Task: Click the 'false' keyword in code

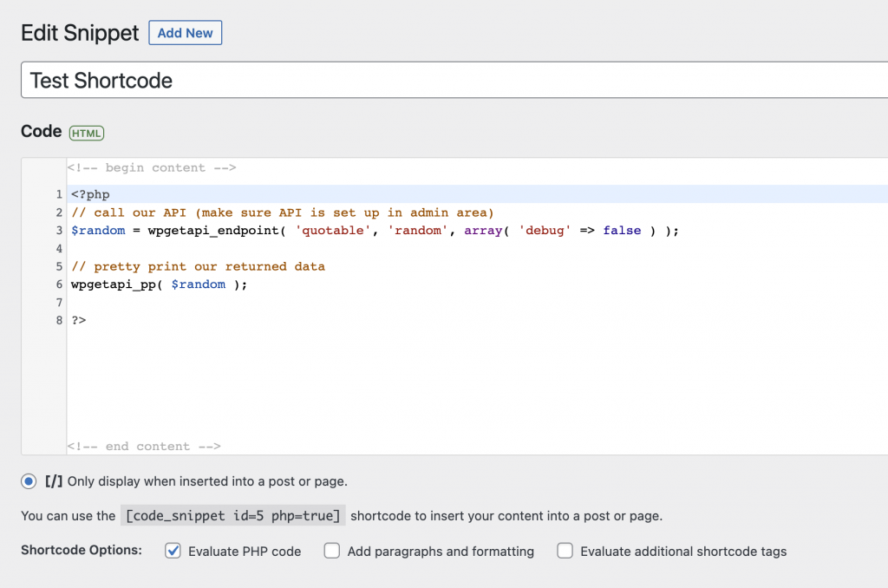Action: 622,231
